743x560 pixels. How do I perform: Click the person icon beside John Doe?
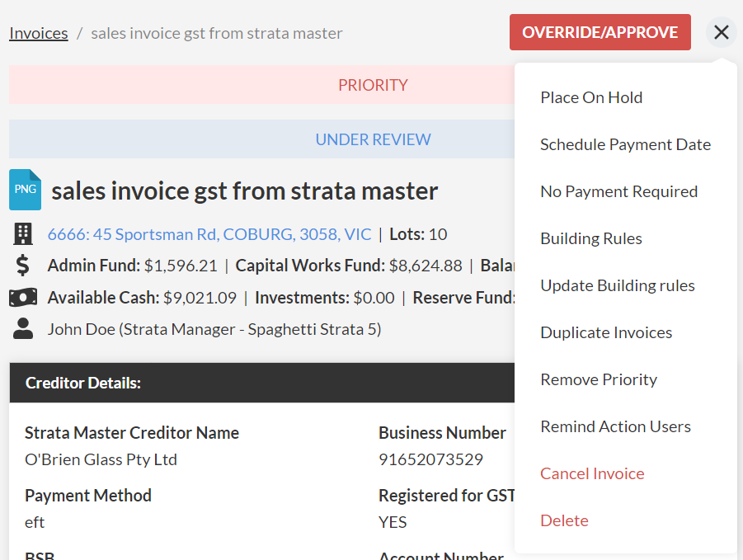pyautogui.click(x=23, y=329)
